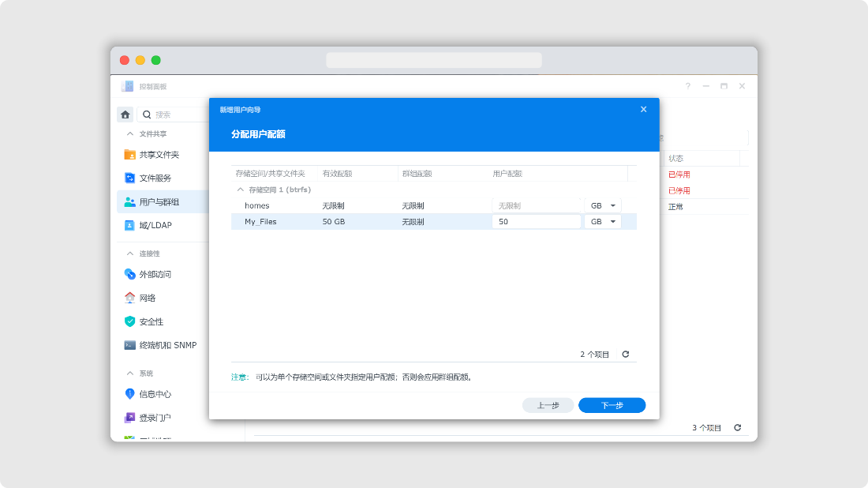Viewport: 868px width, 488px height.
Task: Click My_Files user quota input field
Action: 536,222
